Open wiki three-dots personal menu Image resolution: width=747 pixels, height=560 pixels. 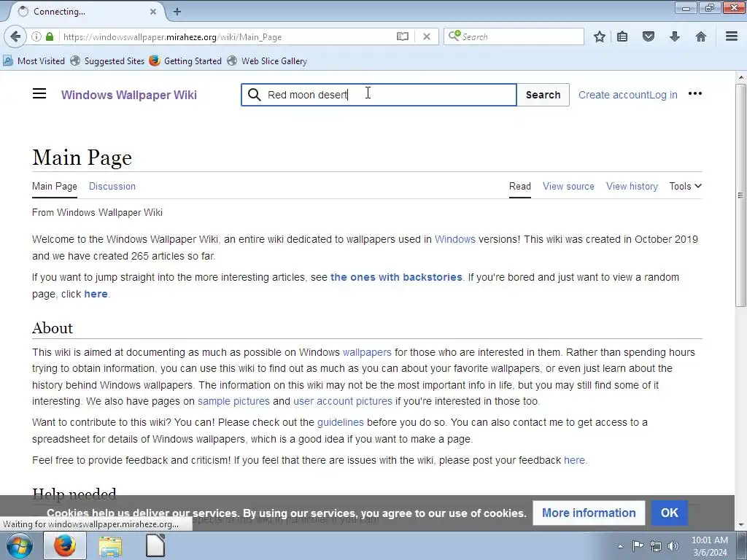coord(695,94)
